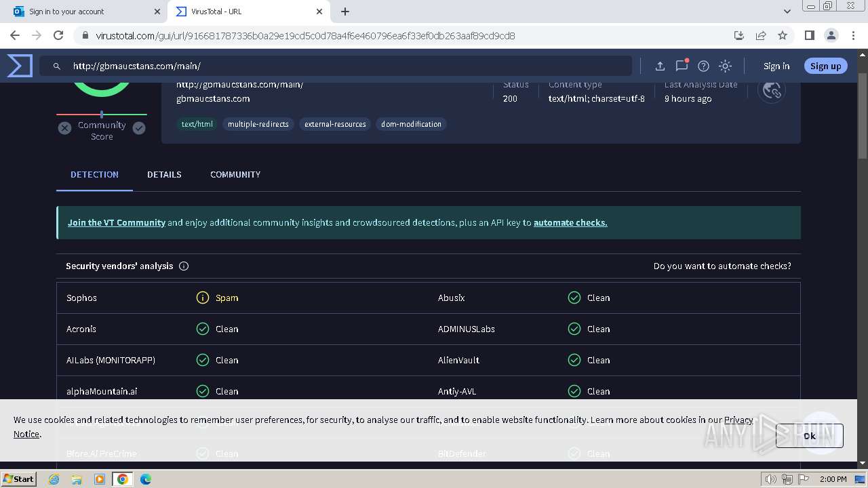Launch Internet Explorer from taskbar

pos(54,479)
